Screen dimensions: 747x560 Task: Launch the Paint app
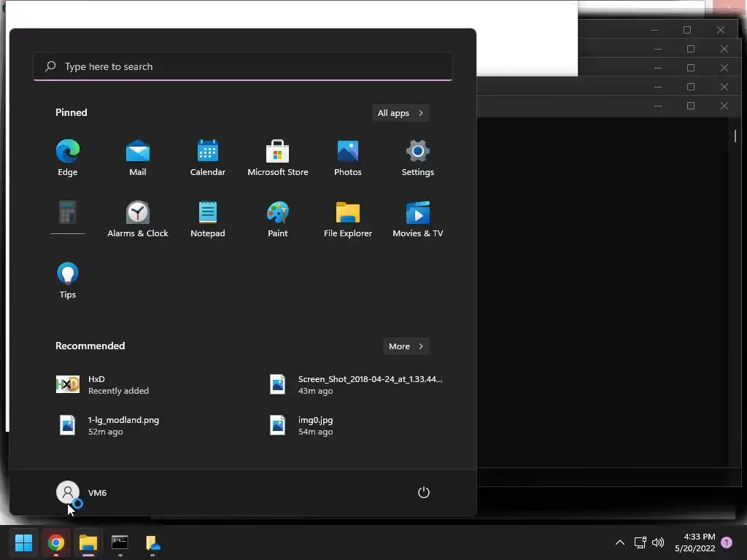coord(278,219)
